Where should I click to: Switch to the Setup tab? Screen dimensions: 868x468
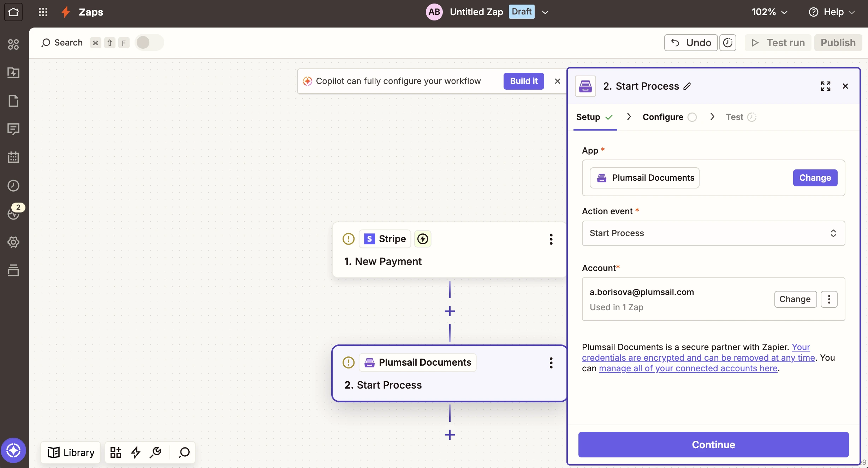coord(595,117)
